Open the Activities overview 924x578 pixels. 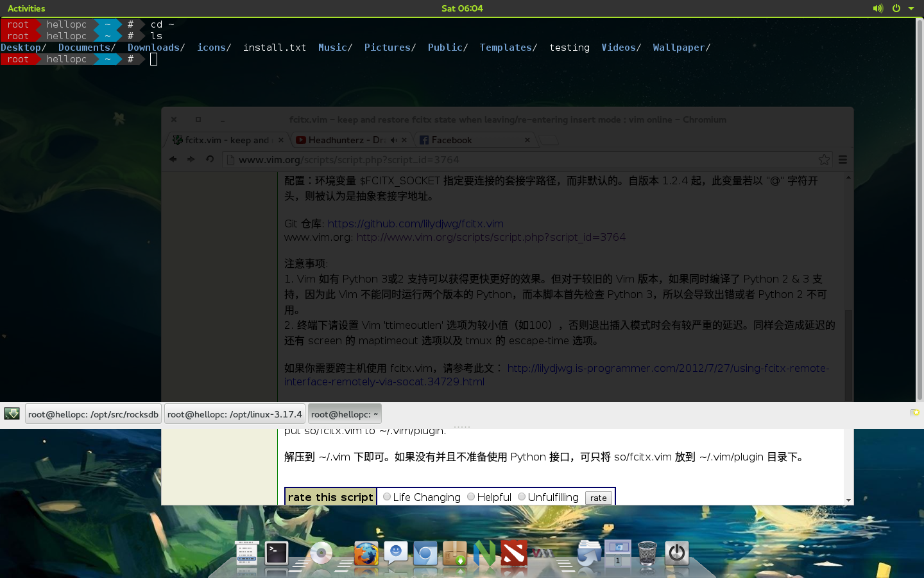[x=26, y=8]
